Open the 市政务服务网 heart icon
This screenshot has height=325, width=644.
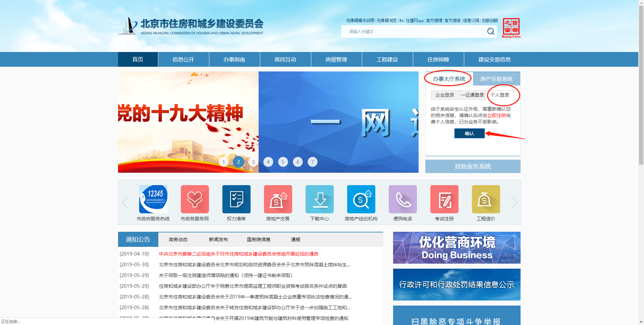pyautogui.click(x=195, y=199)
